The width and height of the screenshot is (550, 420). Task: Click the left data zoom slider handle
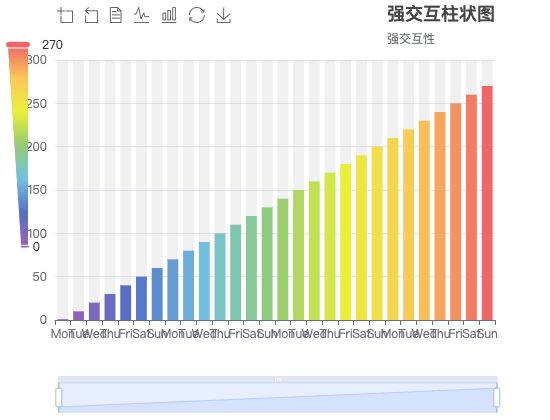pos(59,397)
